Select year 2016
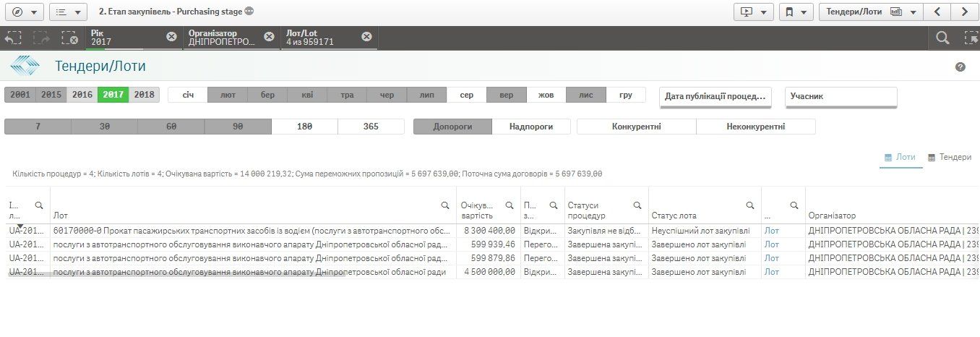Viewport: 980px width, 337px height. point(82,95)
